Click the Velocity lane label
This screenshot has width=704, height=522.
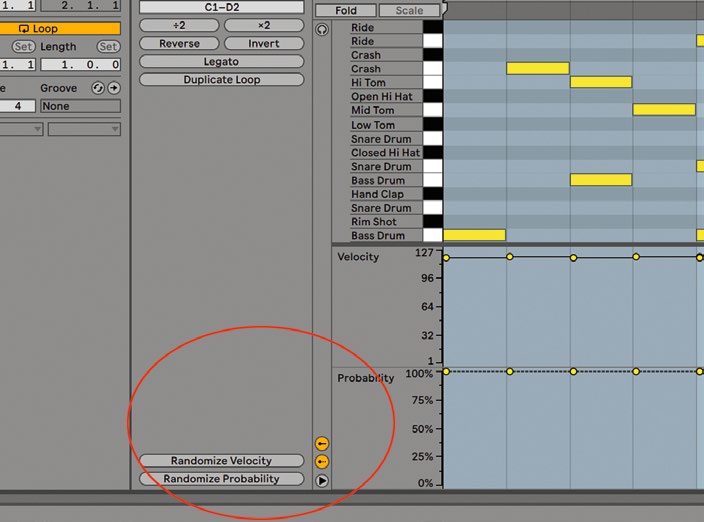tap(358, 257)
